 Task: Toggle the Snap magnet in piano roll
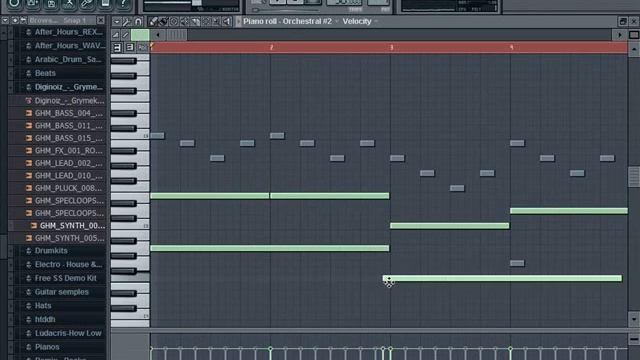click(138, 21)
